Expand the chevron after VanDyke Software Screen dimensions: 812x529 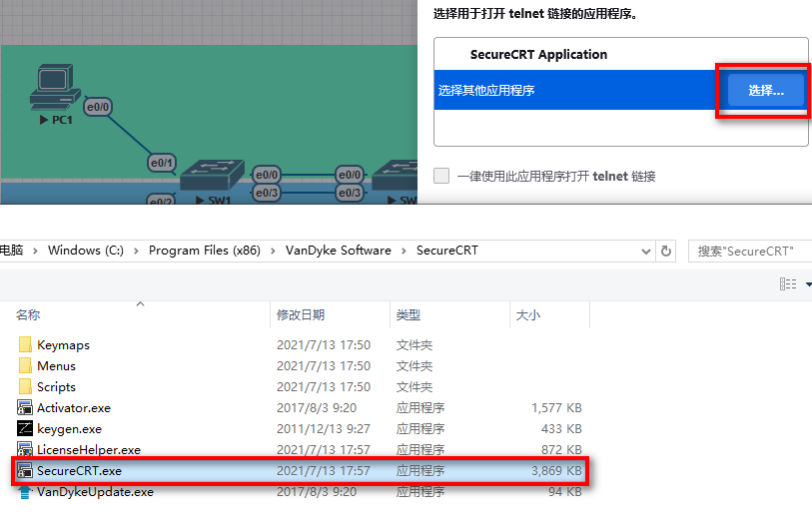[404, 252]
